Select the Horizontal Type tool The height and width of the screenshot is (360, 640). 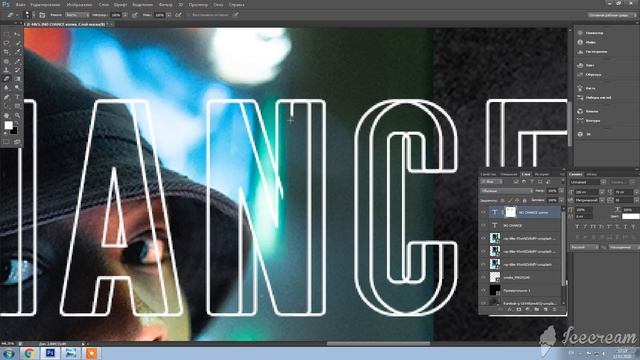[x=17, y=97]
